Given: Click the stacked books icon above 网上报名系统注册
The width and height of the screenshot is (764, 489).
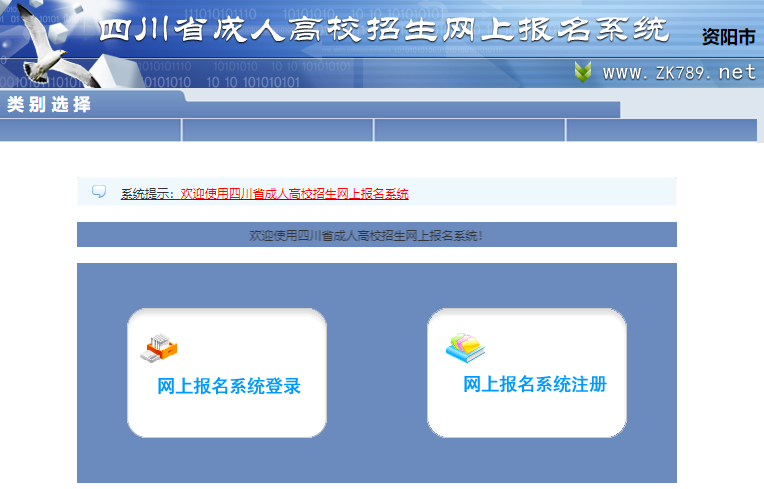Looking at the screenshot, I should (465, 347).
